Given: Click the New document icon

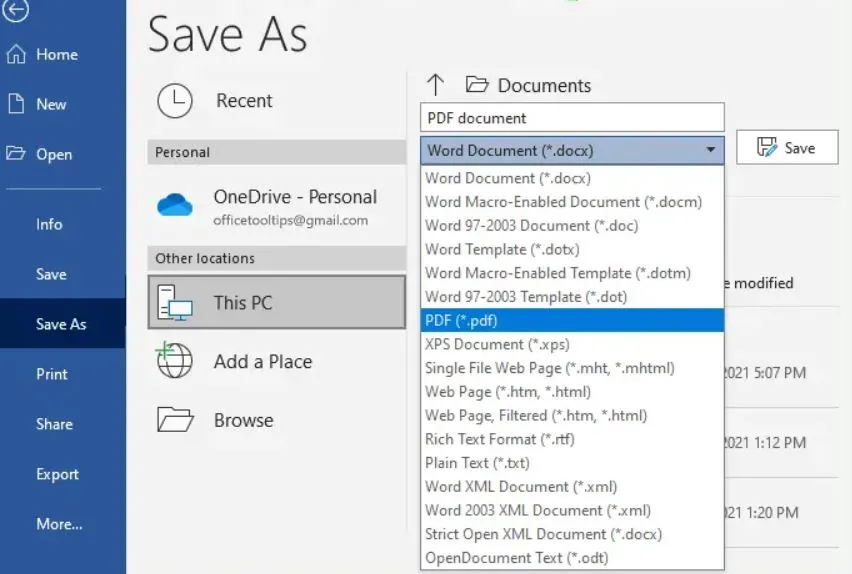Looking at the screenshot, I should point(16,104).
